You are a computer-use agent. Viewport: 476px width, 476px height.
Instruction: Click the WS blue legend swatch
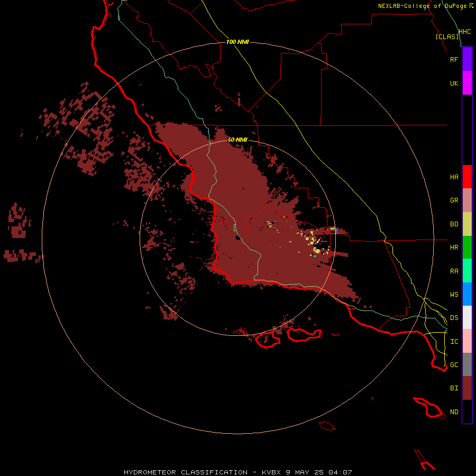(x=467, y=294)
